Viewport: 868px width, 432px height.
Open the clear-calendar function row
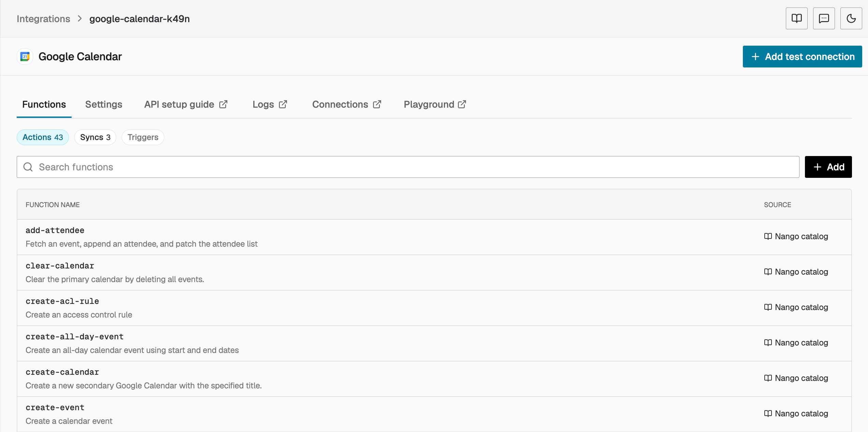point(434,273)
